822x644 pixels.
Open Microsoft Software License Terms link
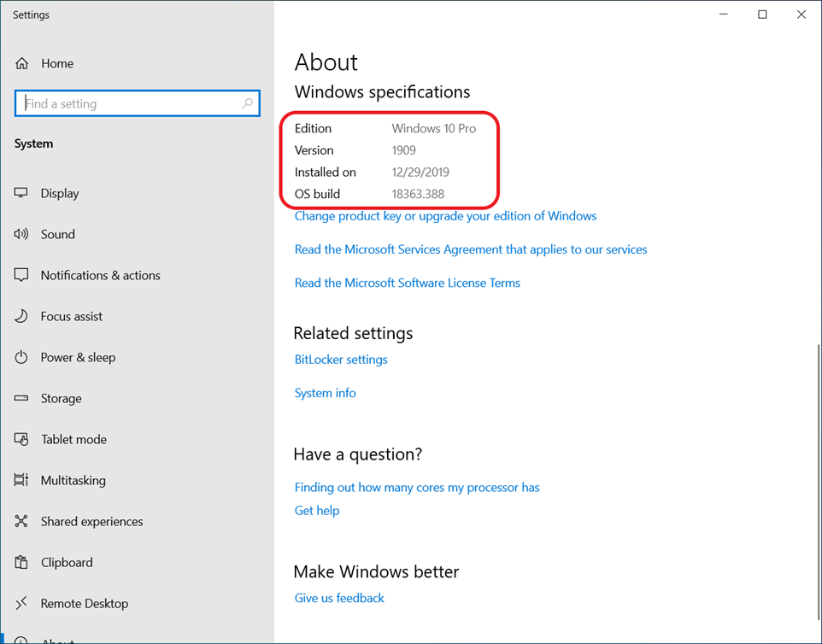408,283
